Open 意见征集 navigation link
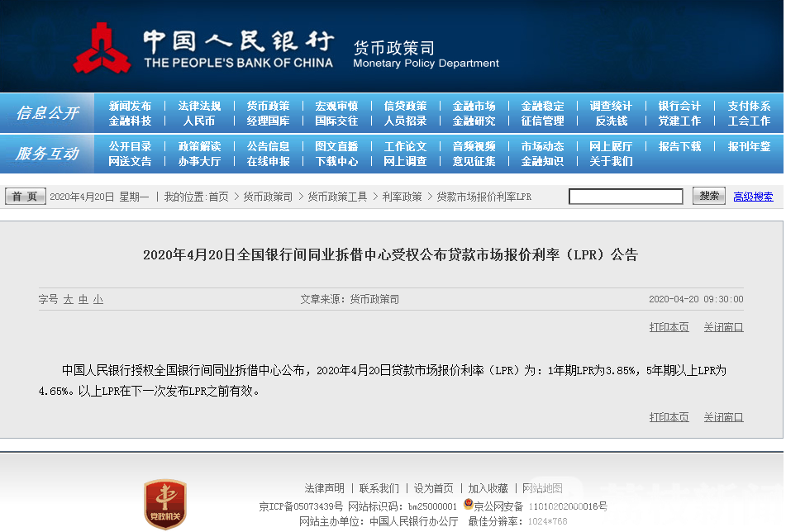Image resolution: width=786 pixels, height=532 pixels. pos(474,162)
